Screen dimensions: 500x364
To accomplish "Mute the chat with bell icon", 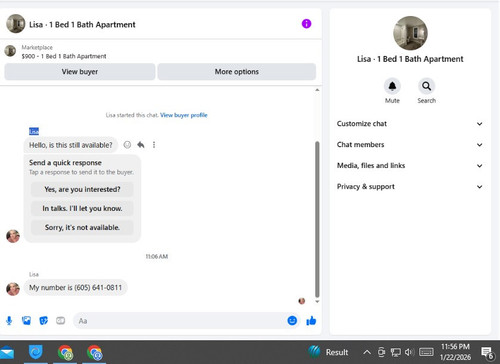I will point(392,86).
